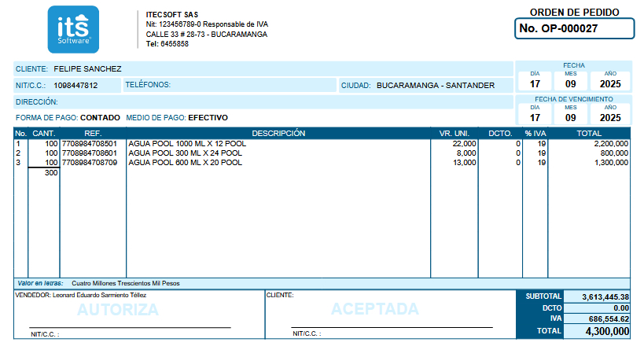
Task: Click the AUTORIZA signature area
Action: click(x=117, y=309)
